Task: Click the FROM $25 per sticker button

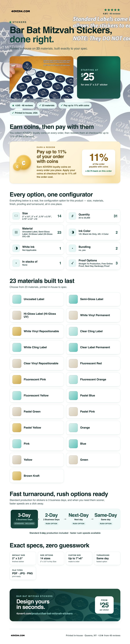Action: (x=104, y=605)
